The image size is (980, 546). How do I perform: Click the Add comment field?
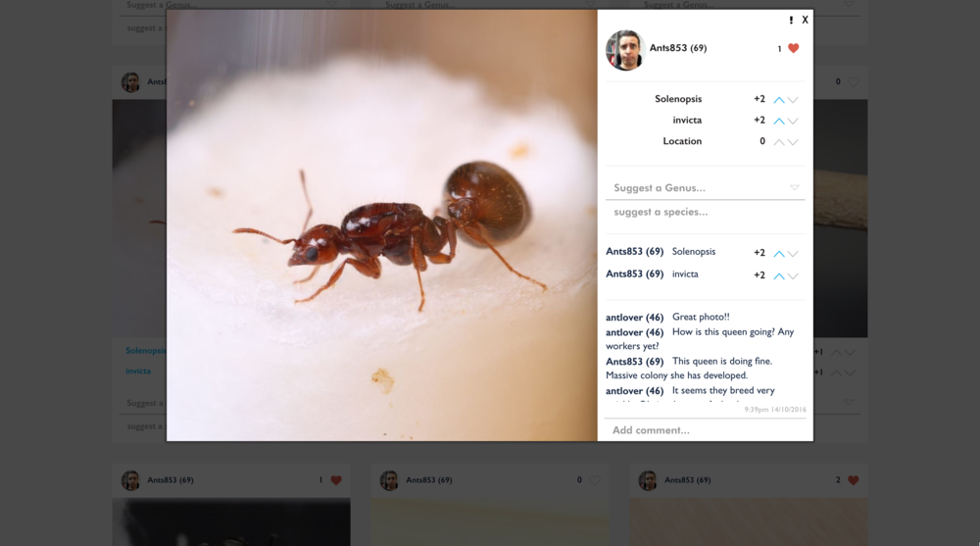[x=704, y=430]
